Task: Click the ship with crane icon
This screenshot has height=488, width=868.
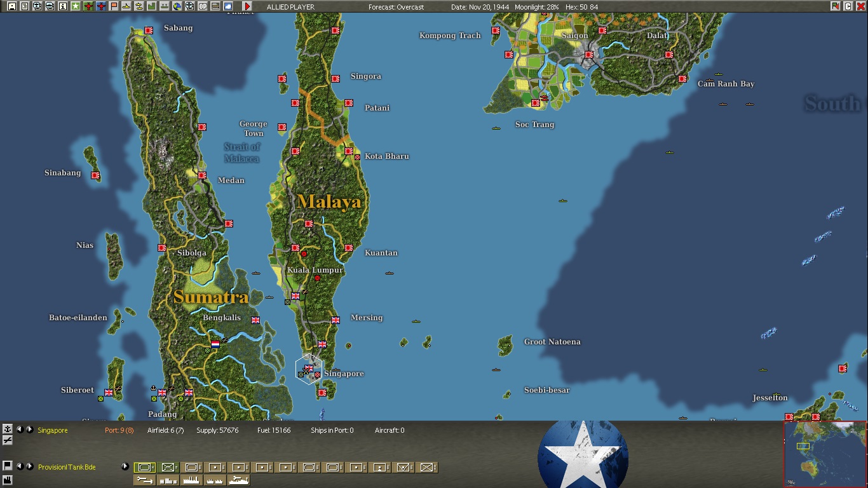Action: [x=239, y=480]
